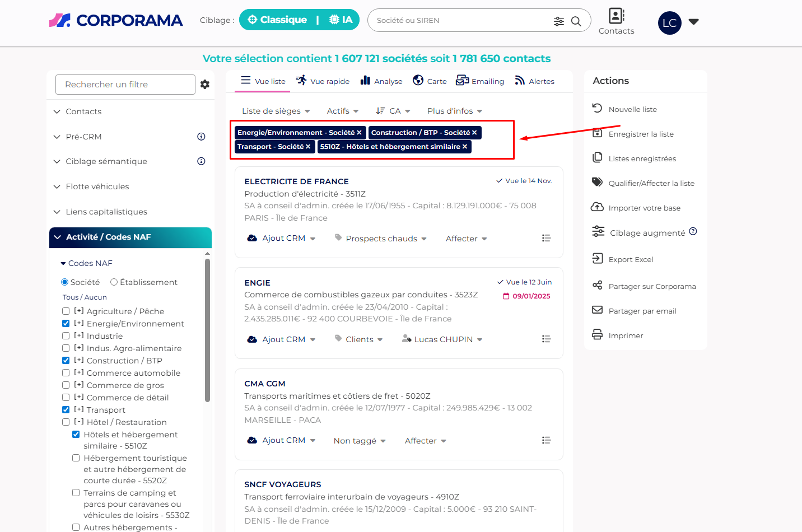Select the Établissement radio button
Screen dimensions: 802x532
coord(114,282)
